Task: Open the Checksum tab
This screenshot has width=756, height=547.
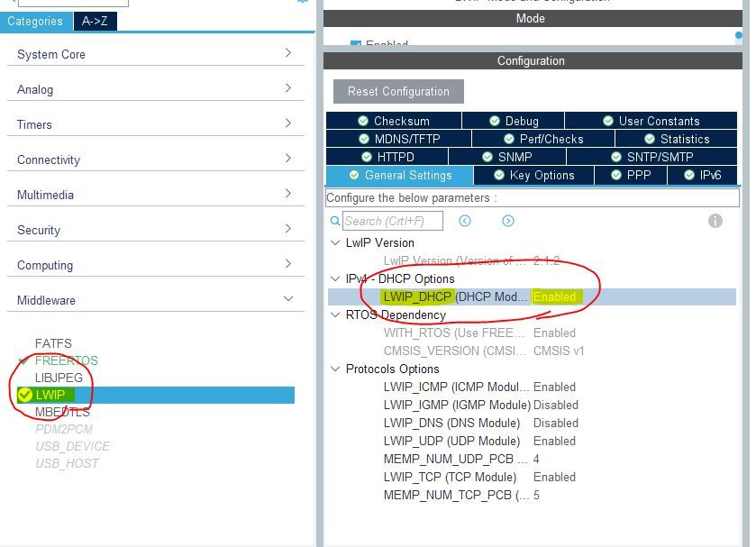Action: point(394,121)
